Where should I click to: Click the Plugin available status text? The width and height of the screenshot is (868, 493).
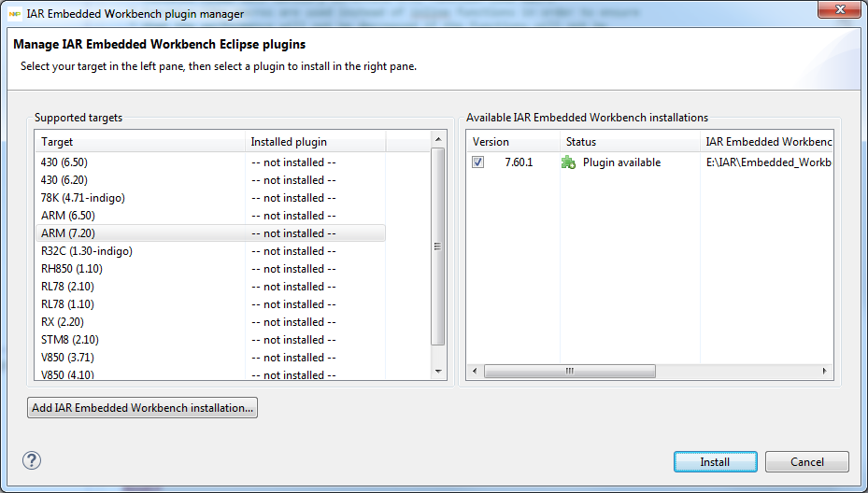click(621, 162)
